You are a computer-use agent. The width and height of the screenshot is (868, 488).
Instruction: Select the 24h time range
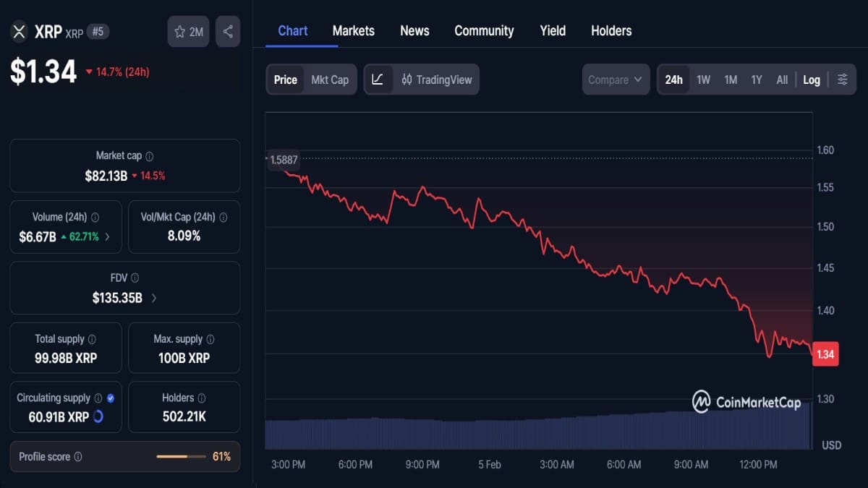coord(673,80)
